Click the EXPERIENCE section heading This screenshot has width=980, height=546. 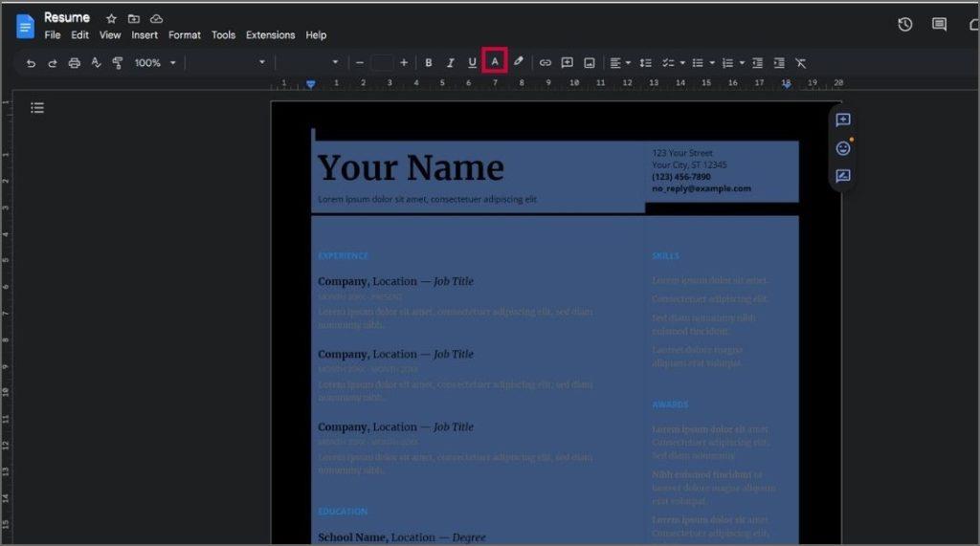[x=344, y=256]
